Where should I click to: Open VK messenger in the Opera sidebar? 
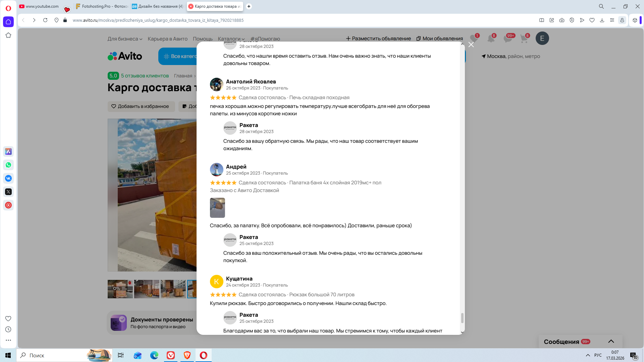pos(8,178)
